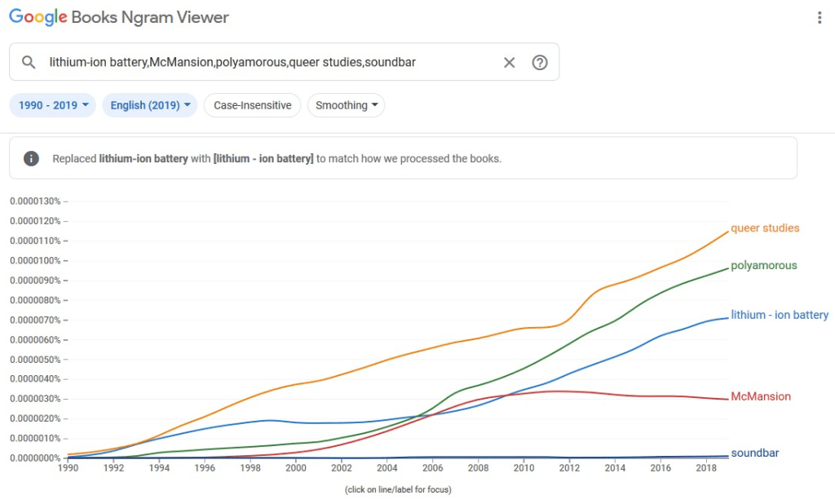Click the Google Books Ngram Viewer logo
Image resolution: width=835 pixels, height=504 pixels.
click(119, 17)
